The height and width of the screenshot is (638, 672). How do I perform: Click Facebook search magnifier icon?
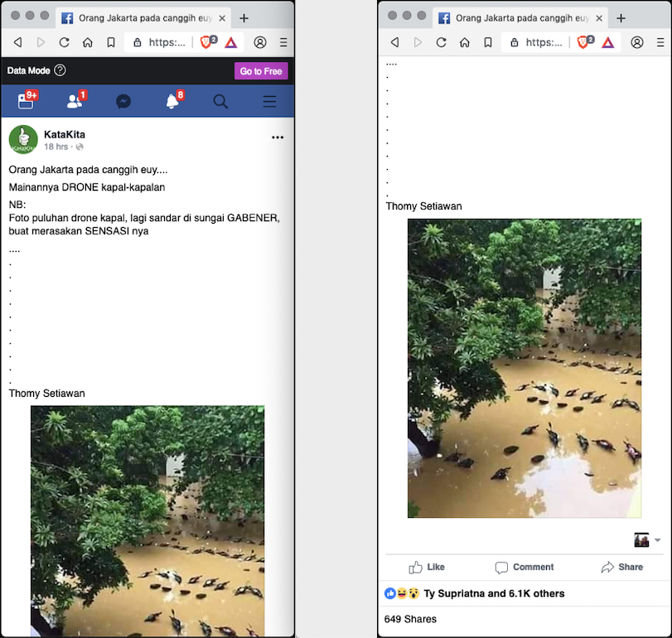click(220, 101)
